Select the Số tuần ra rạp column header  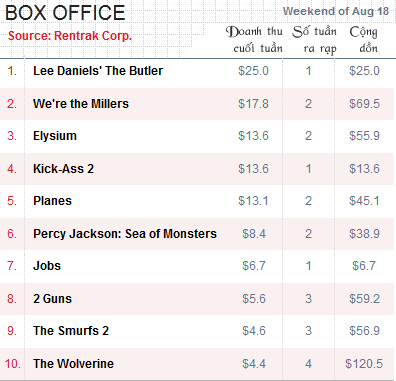(314, 40)
